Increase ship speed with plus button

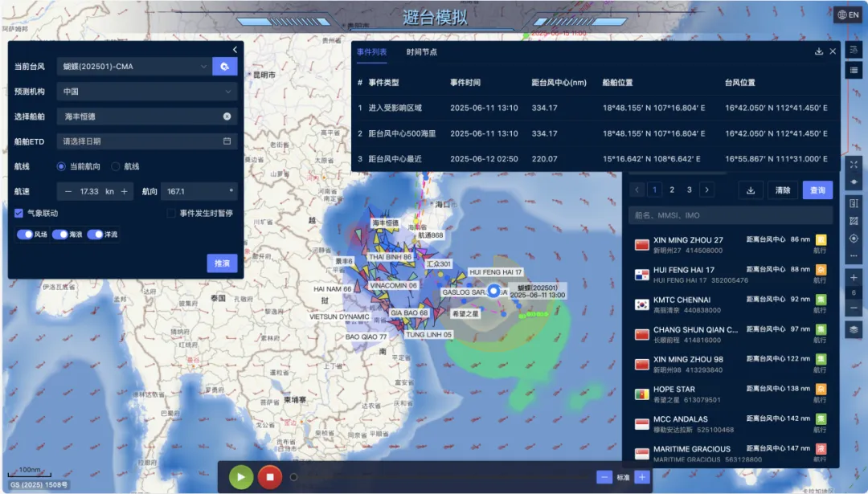click(x=124, y=191)
